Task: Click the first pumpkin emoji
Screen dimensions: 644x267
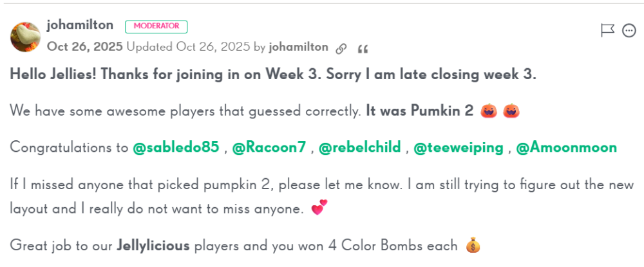Action: click(x=488, y=111)
